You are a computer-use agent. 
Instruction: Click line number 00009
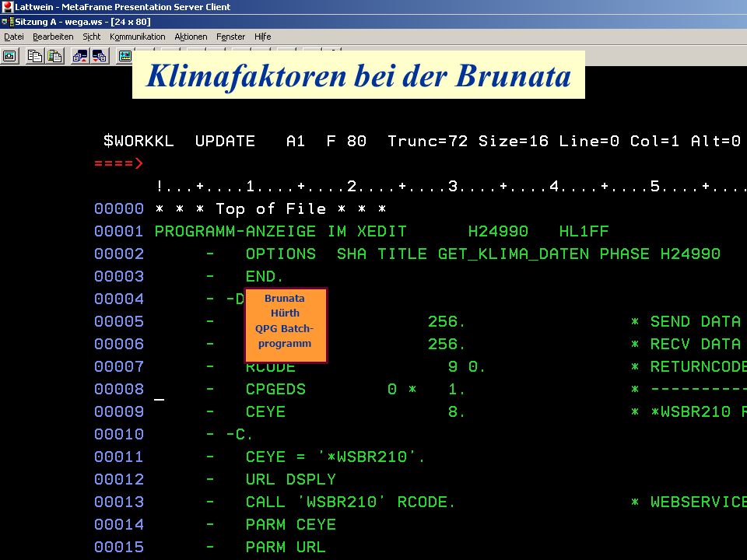(119, 411)
